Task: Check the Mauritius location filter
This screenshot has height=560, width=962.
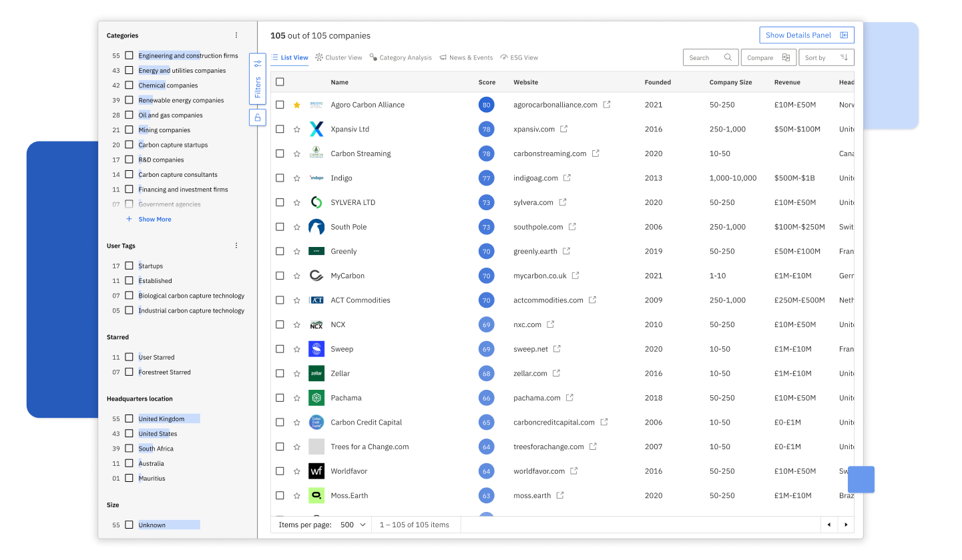Action: [x=129, y=478]
